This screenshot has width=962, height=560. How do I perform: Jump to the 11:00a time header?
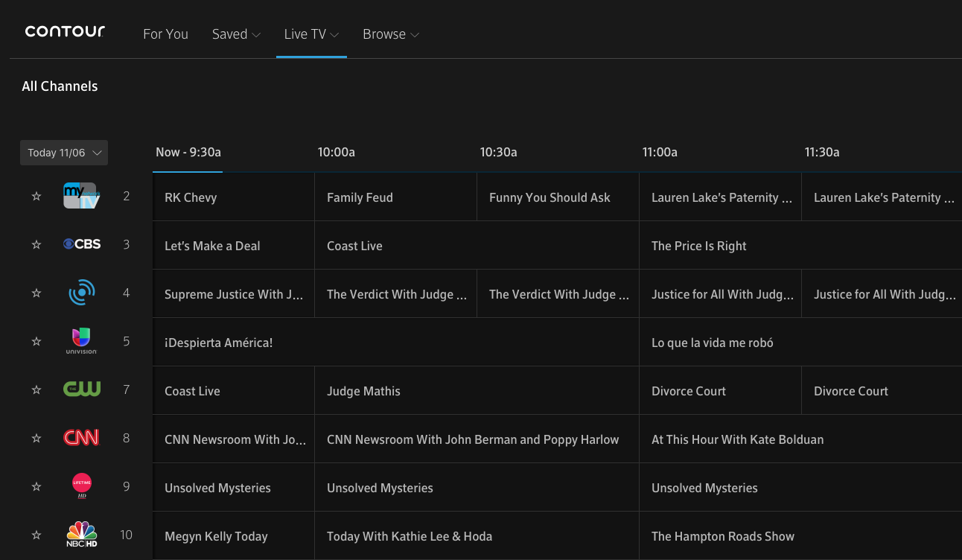pos(660,152)
